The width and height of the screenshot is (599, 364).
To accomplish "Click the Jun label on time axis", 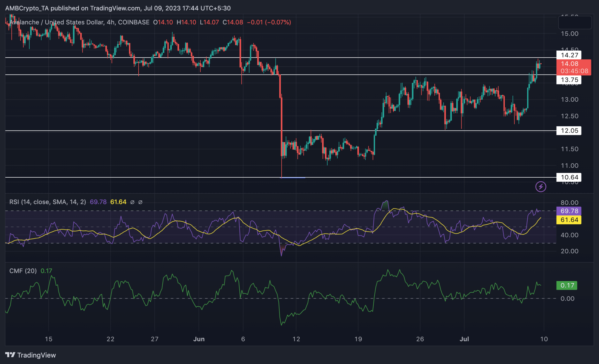I will tap(199, 339).
